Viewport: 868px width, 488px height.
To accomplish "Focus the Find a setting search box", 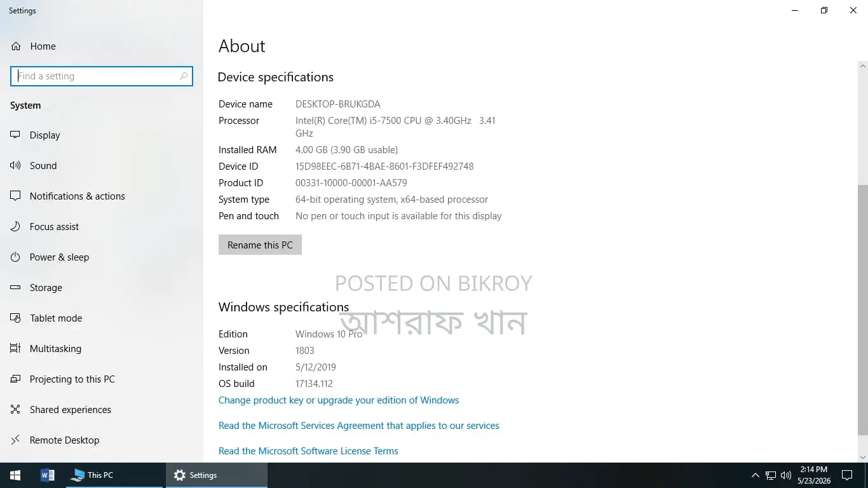I will point(102,76).
